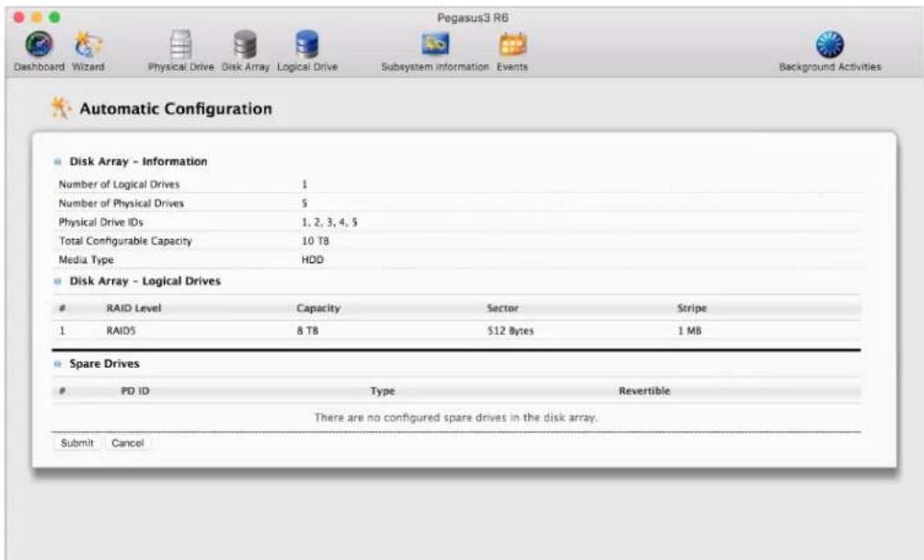Click the RAID Level column header
This screenshot has height=560, width=924.
click(133, 308)
